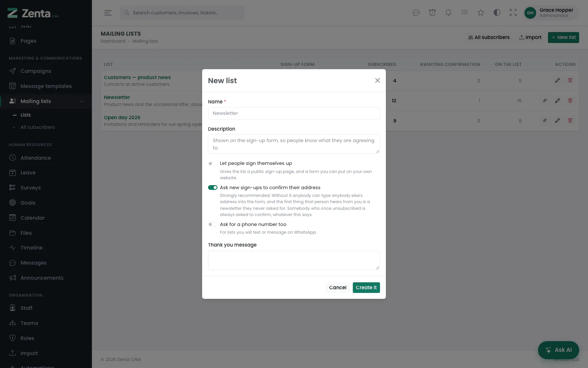Close the New list dialog with X
This screenshot has width=588, height=368.
(377, 81)
